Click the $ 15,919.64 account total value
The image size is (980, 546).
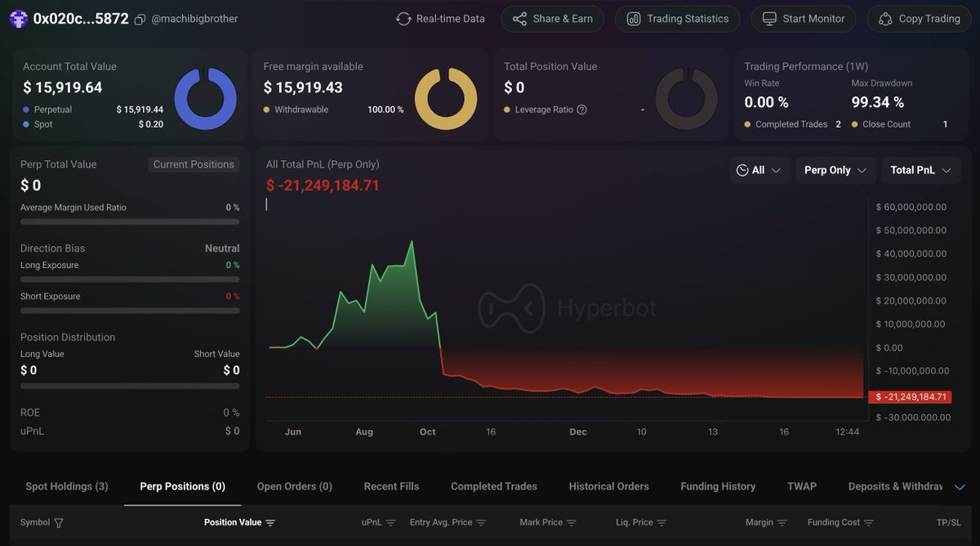[x=63, y=87]
